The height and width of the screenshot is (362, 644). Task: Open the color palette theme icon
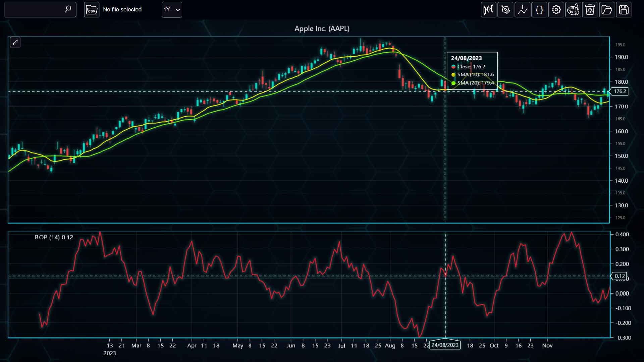[x=573, y=10]
